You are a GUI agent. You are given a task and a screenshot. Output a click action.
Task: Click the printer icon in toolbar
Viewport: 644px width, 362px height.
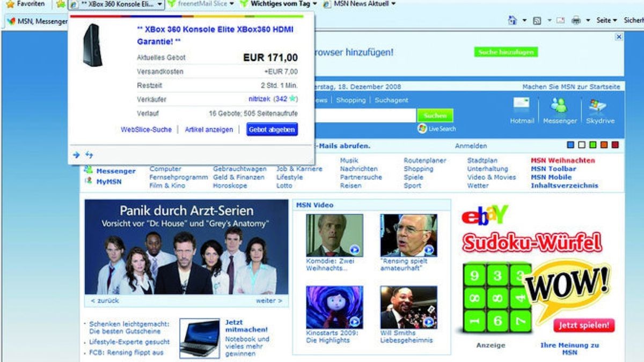[576, 20]
